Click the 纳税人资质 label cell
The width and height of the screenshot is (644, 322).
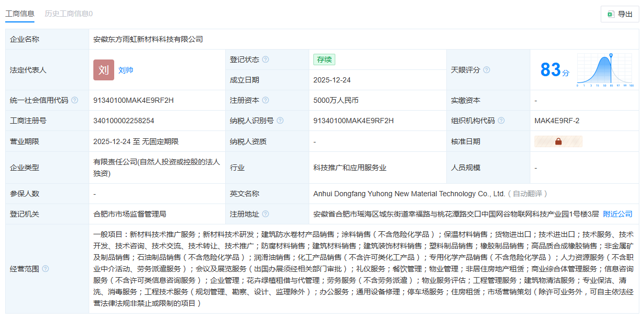[x=267, y=141]
